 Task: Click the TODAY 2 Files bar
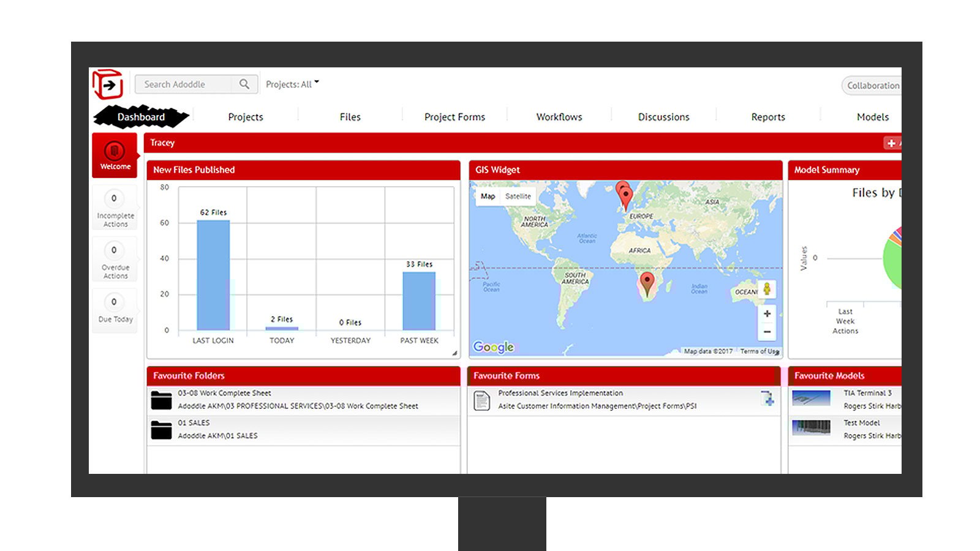pyautogui.click(x=282, y=329)
